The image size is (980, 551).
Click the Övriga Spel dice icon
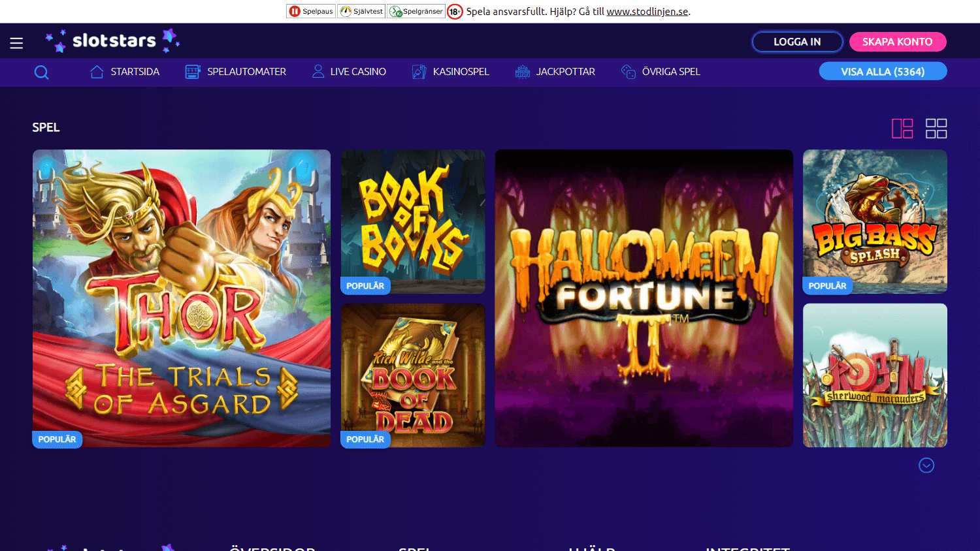pyautogui.click(x=629, y=72)
